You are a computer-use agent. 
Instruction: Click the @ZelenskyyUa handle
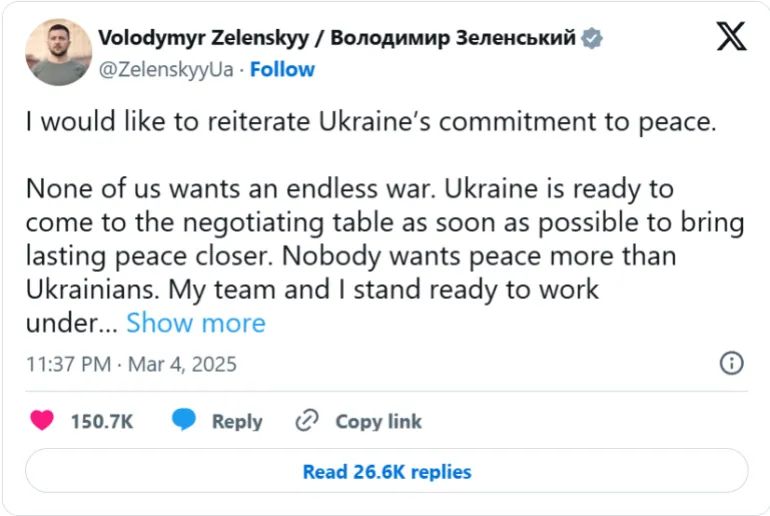(166, 69)
